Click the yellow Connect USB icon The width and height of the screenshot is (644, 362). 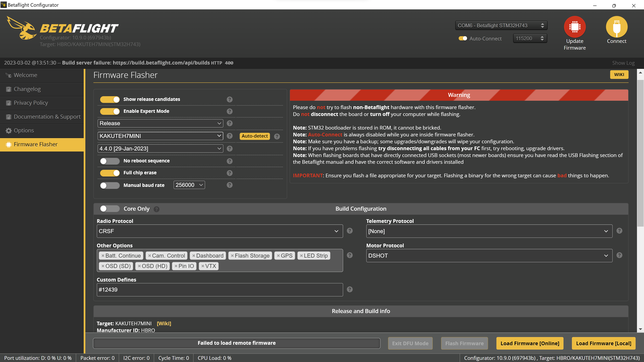point(616,27)
